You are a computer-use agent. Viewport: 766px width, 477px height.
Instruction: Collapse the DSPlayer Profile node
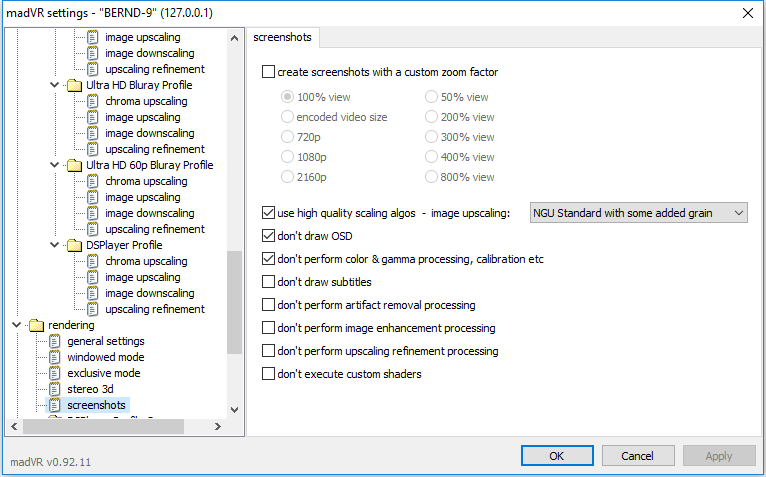coord(55,245)
